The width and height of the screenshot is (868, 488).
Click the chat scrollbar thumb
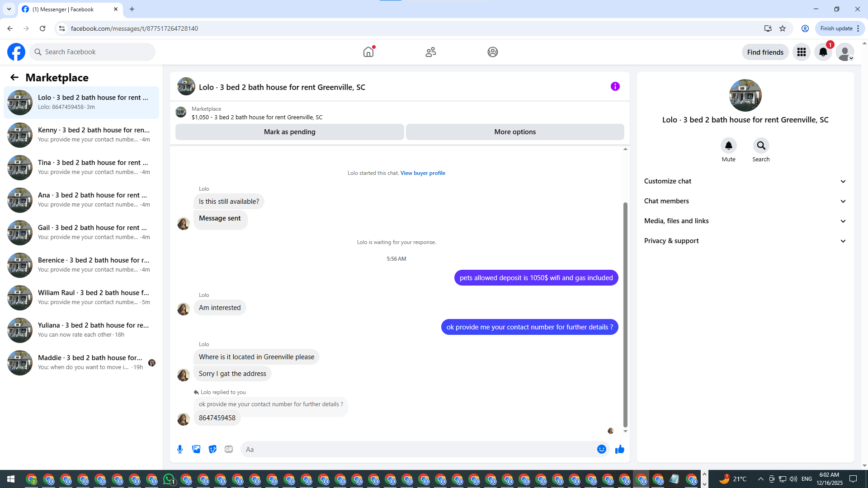[625, 314]
